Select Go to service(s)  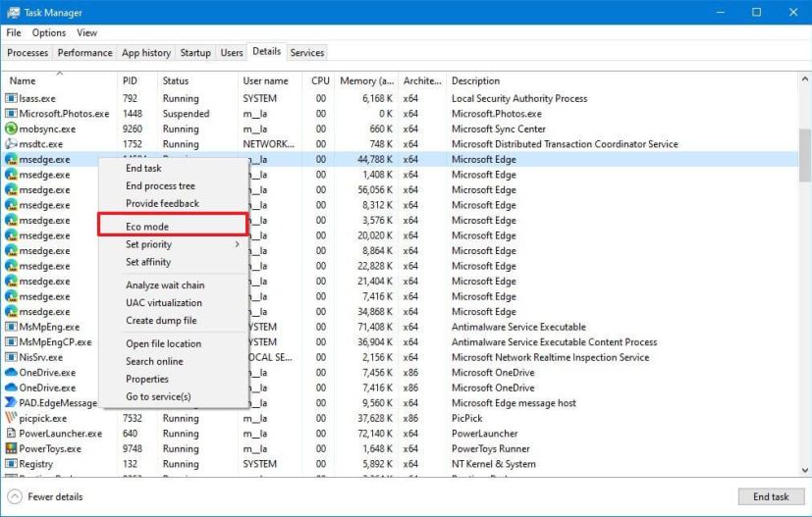173,396
